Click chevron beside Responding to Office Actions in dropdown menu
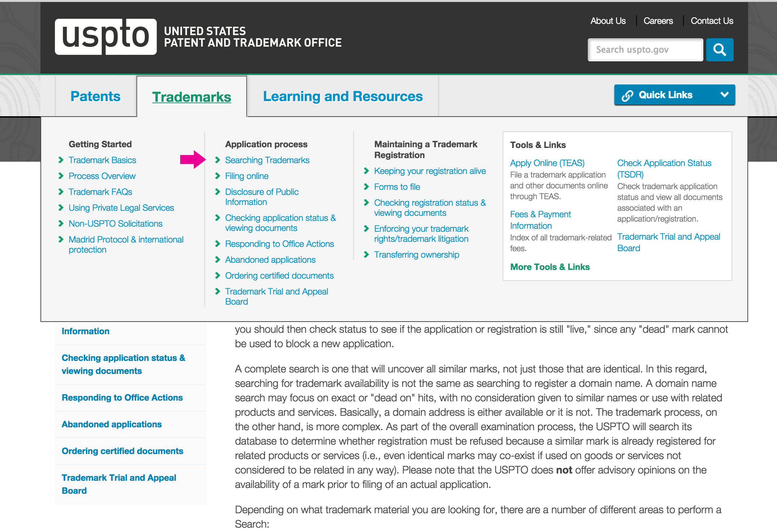The height and width of the screenshot is (532, 777). pos(217,244)
